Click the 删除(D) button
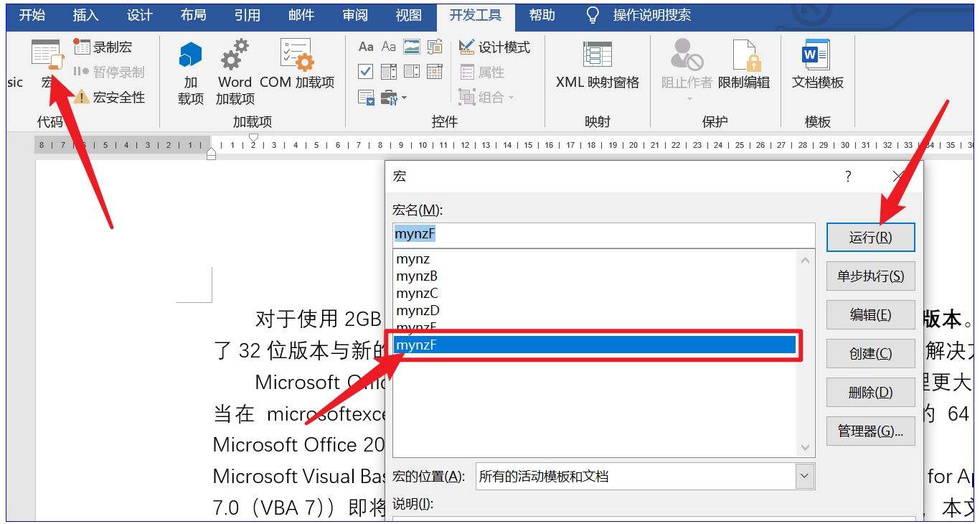Screen dimensions: 980x524 click(x=870, y=393)
